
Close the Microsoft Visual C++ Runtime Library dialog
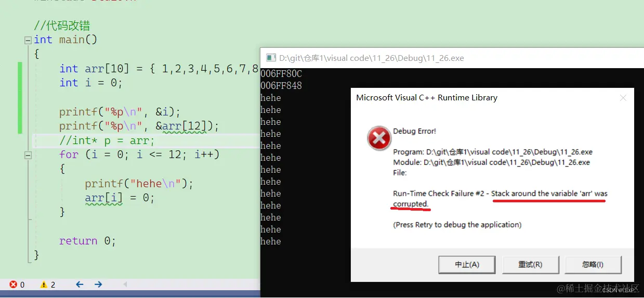pyautogui.click(x=623, y=98)
